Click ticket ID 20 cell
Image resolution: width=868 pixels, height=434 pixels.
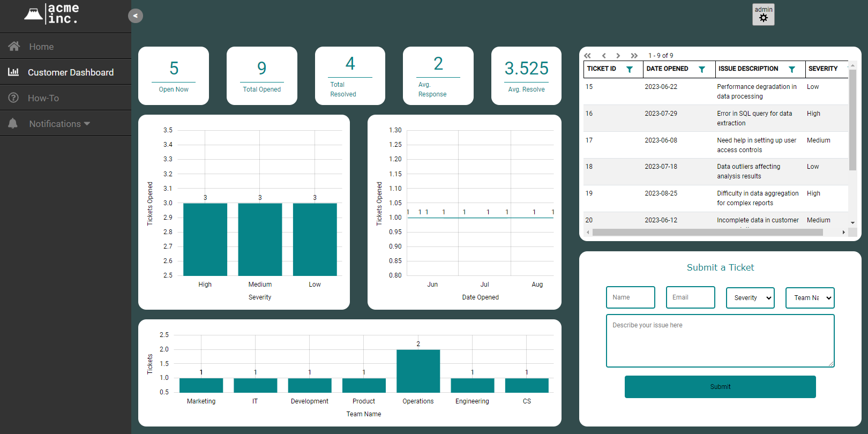[589, 220]
